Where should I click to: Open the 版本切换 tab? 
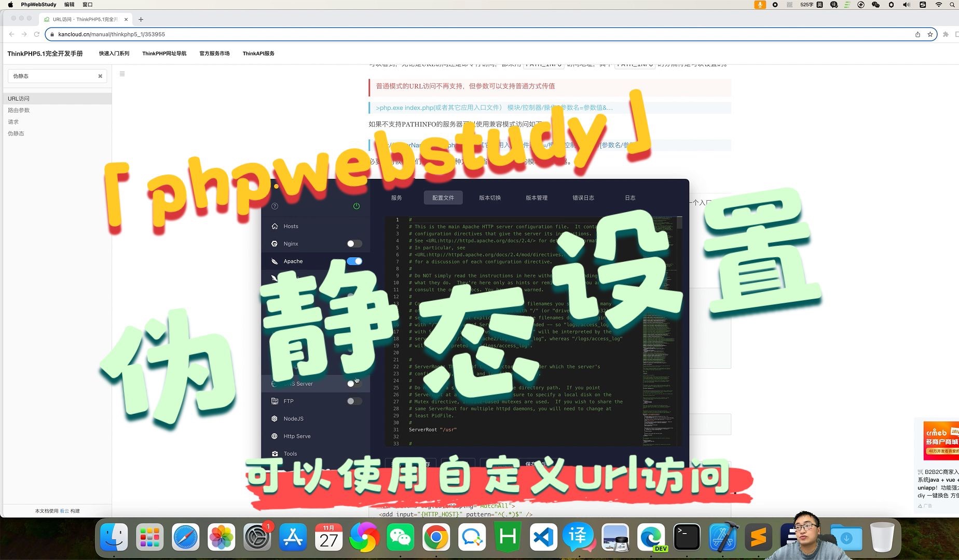[490, 198]
